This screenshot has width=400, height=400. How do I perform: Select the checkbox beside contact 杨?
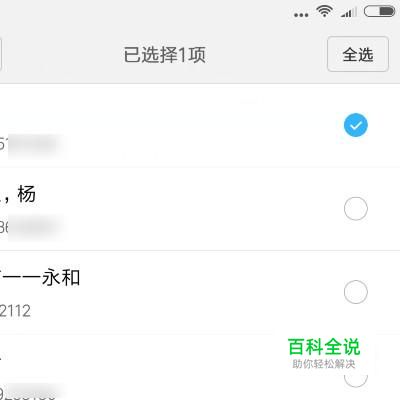(356, 209)
